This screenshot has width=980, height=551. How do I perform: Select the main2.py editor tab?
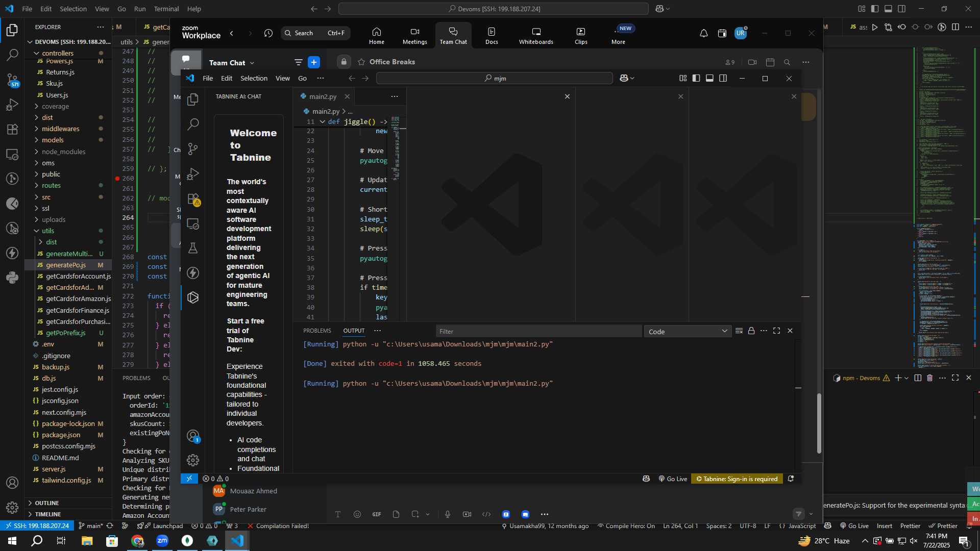coord(323,96)
